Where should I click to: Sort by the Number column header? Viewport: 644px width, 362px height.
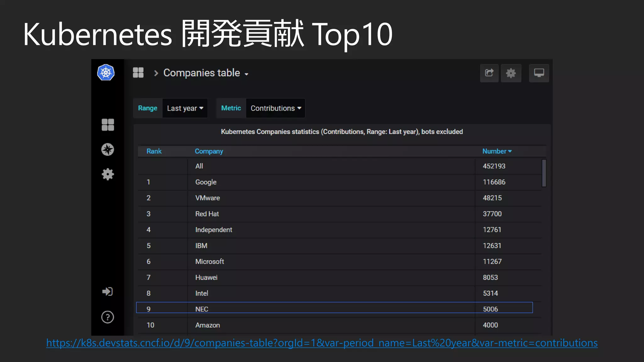pos(497,151)
